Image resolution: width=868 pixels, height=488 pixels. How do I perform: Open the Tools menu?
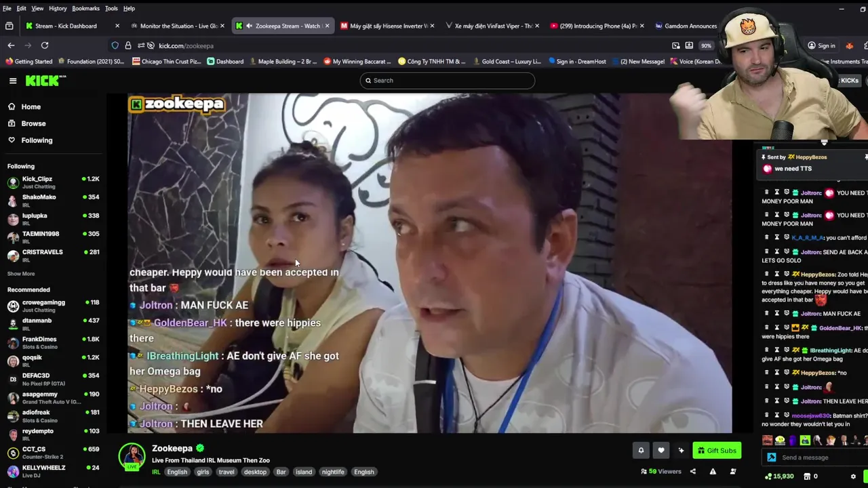point(111,8)
